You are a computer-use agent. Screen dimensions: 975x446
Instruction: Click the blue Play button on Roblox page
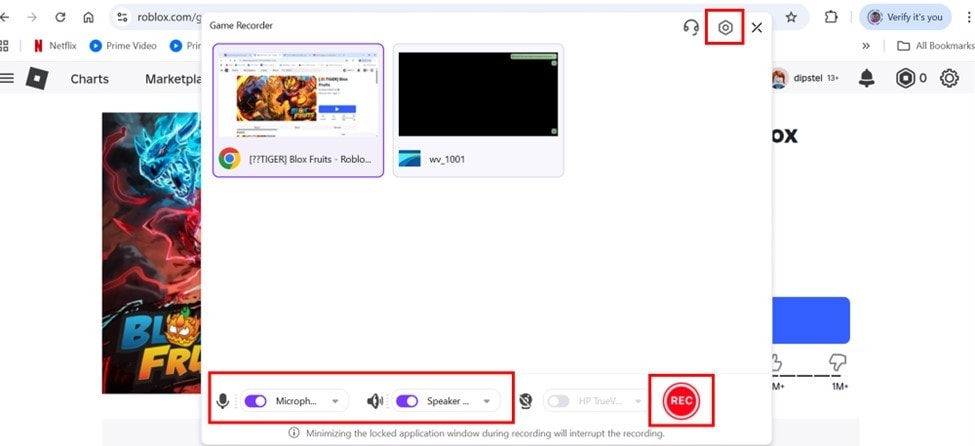[x=811, y=320]
